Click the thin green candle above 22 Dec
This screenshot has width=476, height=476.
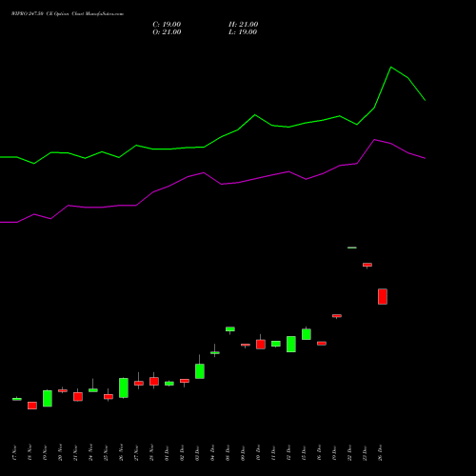tap(352, 248)
